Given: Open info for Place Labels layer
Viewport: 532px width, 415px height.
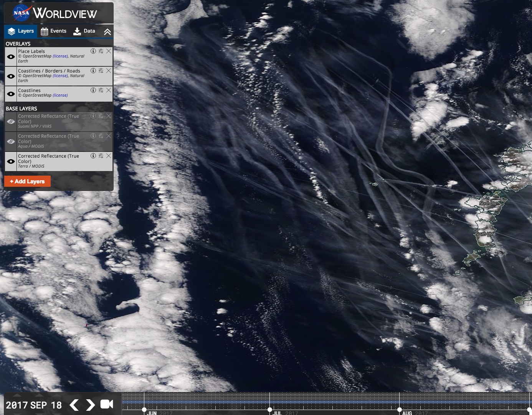Looking at the screenshot, I should click(93, 51).
